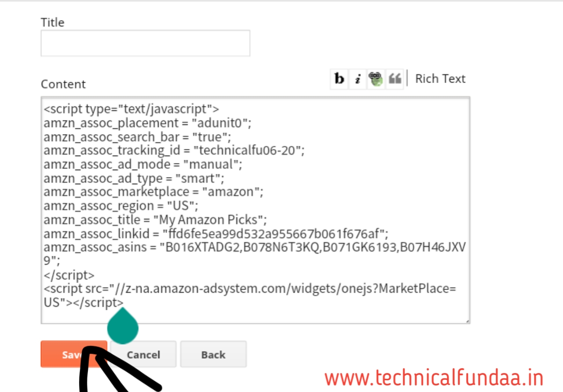Viewport: 563px width, 392px height.
Task: Cancel the gadget configuration
Action: (143, 354)
